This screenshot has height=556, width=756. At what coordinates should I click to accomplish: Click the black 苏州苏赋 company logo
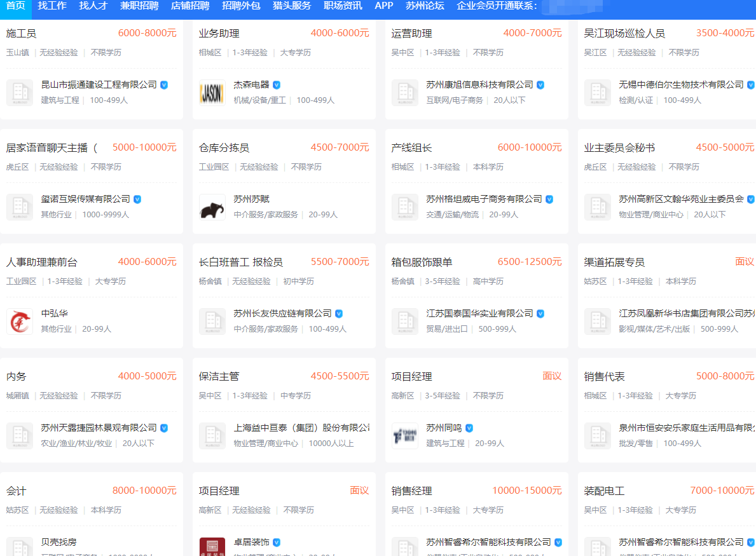211,207
